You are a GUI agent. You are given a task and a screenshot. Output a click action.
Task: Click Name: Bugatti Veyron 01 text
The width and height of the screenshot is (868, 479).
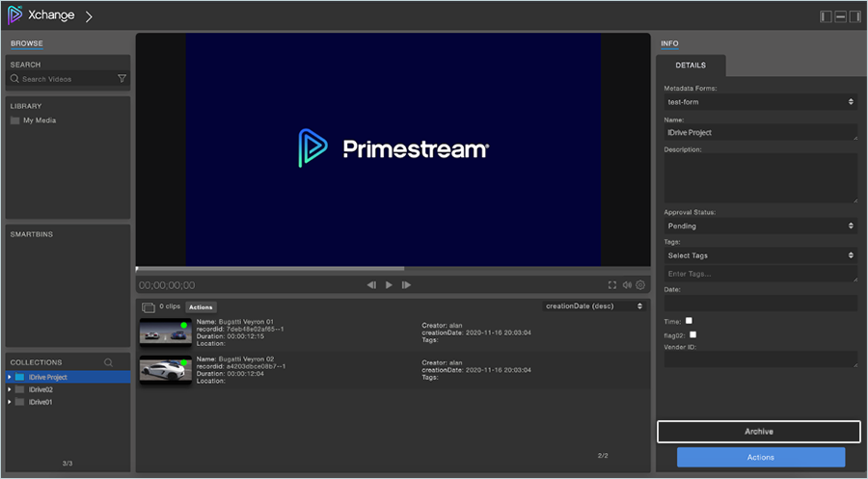[234, 321]
